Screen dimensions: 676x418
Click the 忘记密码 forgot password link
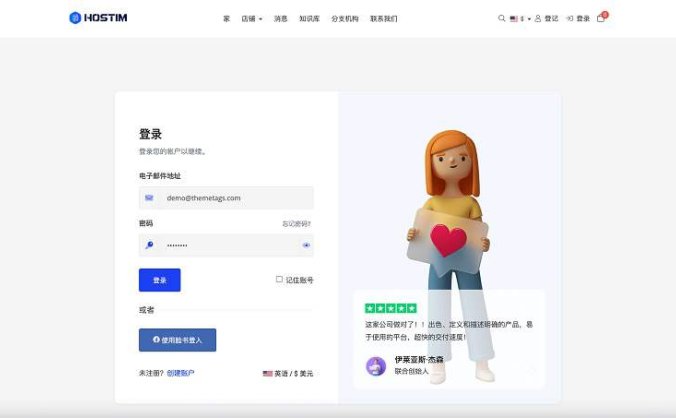click(297, 224)
